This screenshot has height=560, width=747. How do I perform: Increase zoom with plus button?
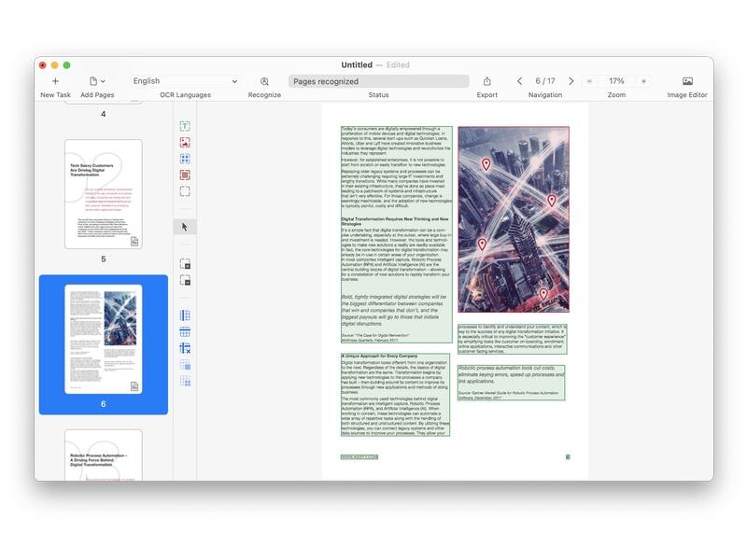coord(643,81)
